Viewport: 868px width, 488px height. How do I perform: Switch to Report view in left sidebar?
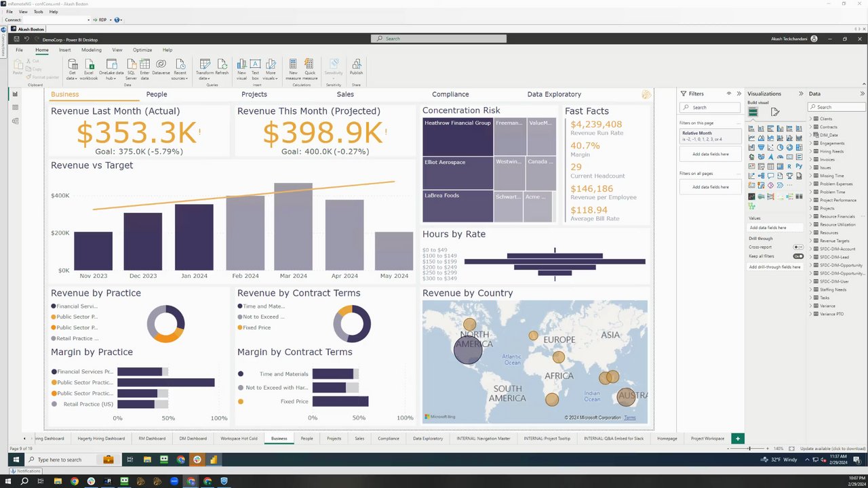coord(15,94)
